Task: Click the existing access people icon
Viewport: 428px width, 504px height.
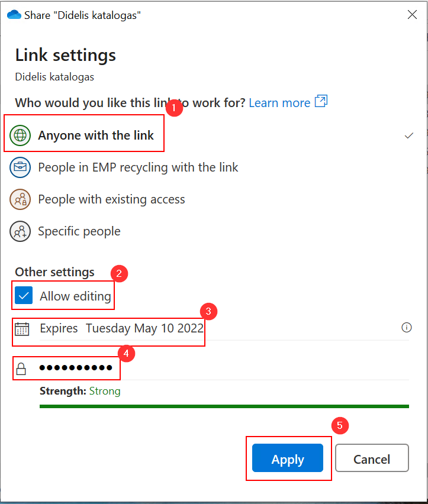Action: pos(20,199)
